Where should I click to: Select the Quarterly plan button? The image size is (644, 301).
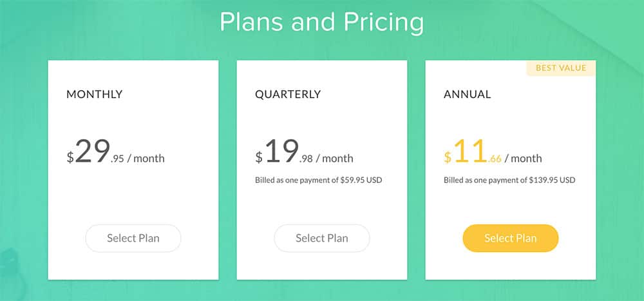(322, 238)
